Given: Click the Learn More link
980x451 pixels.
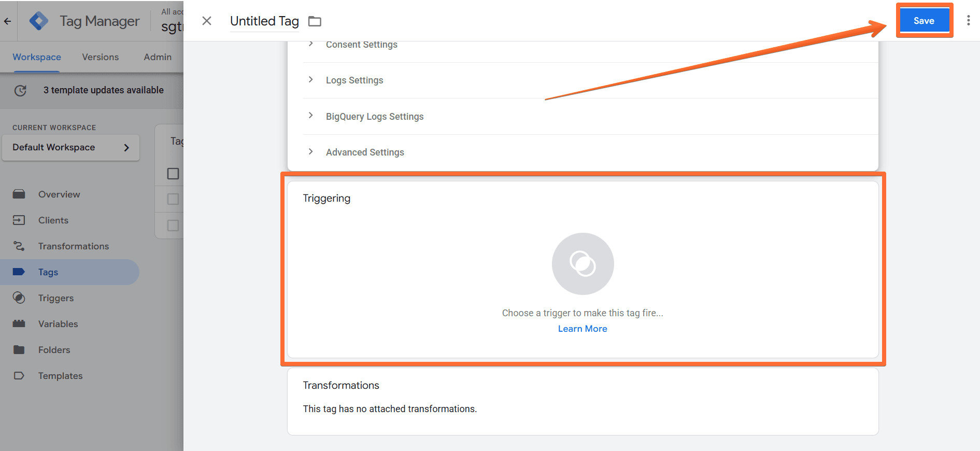Looking at the screenshot, I should [583, 329].
